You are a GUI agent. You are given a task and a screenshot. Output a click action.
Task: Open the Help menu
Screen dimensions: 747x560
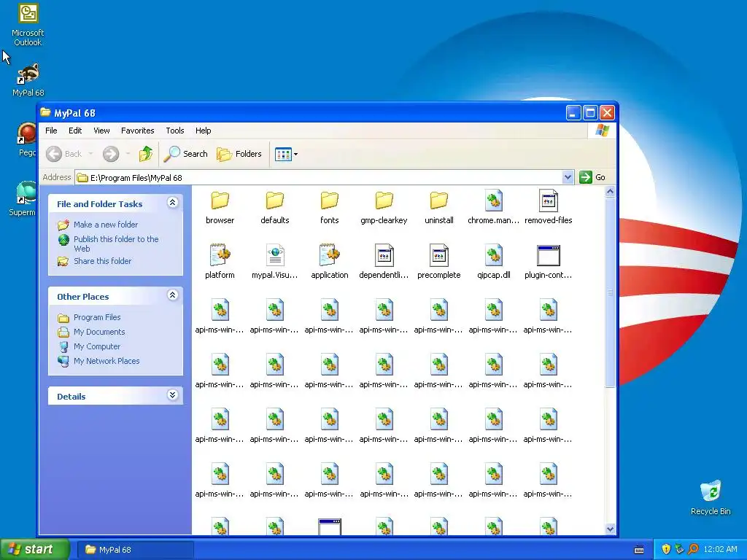click(x=203, y=131)
